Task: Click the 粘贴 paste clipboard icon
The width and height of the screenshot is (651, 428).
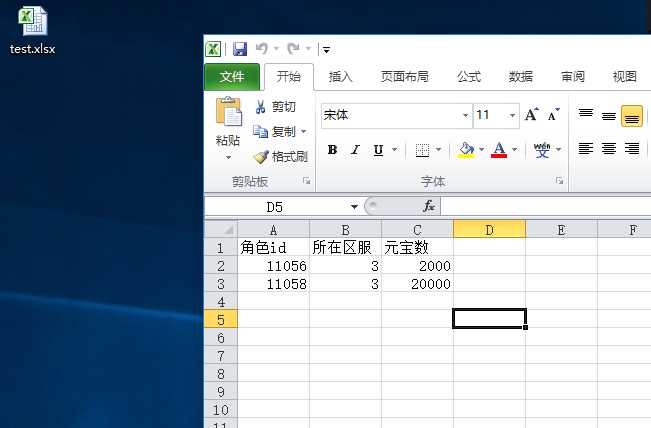Action: point(228,111)
